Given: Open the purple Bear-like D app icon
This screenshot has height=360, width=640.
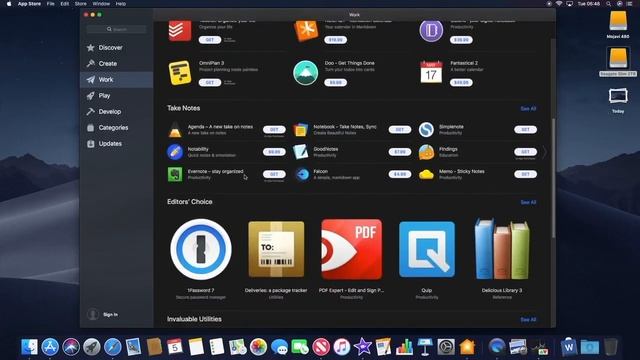Looking at the screenshot, I should 431,31.
